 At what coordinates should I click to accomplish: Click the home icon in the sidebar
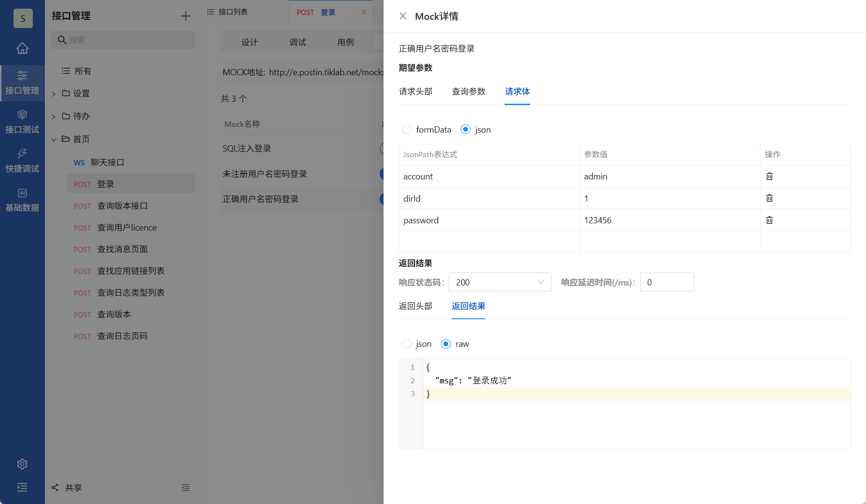[x=22, y=48]
